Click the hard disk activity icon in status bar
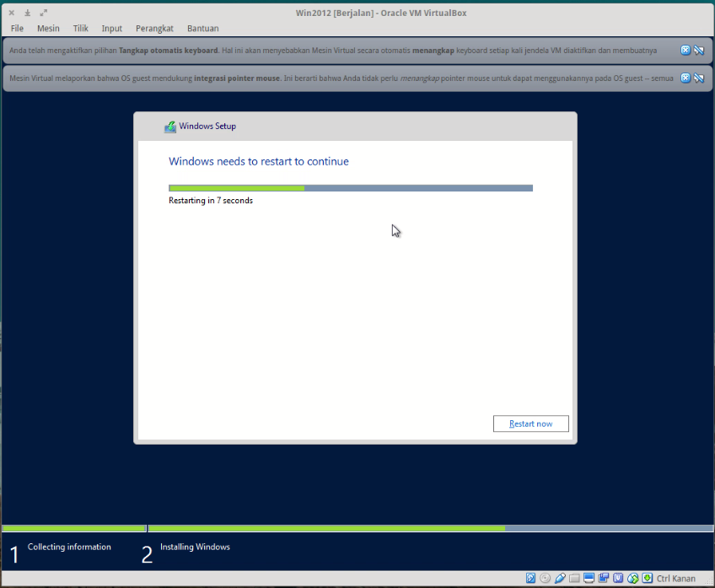The width and height of the screenshot is (715, 588). click(x=531, y=578)
